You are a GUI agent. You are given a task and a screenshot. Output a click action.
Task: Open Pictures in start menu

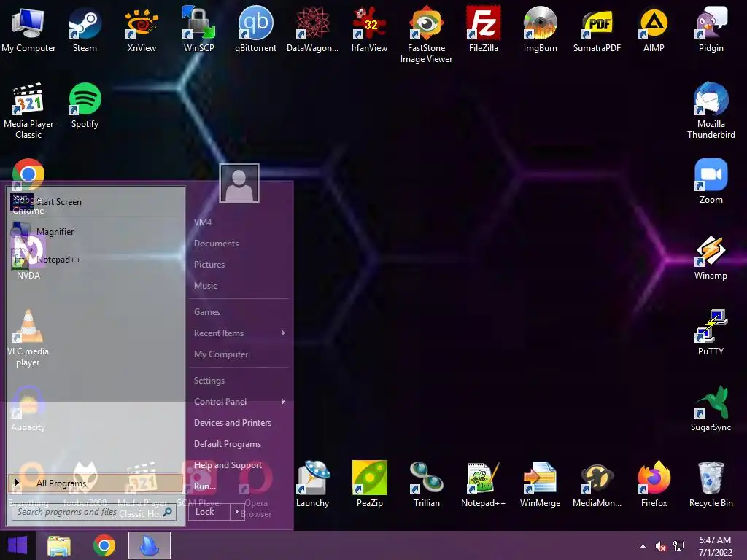209,264
